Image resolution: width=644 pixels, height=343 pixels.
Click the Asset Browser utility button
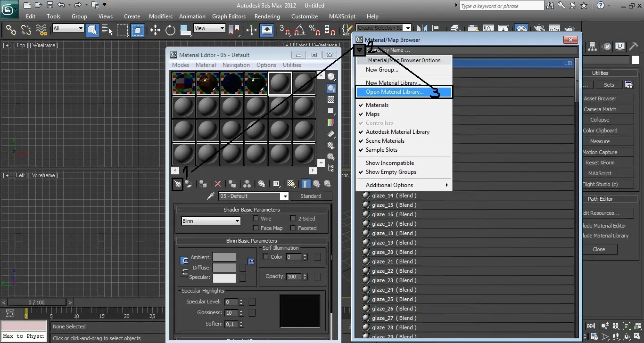pyautogui.click(x=600, y=98)
